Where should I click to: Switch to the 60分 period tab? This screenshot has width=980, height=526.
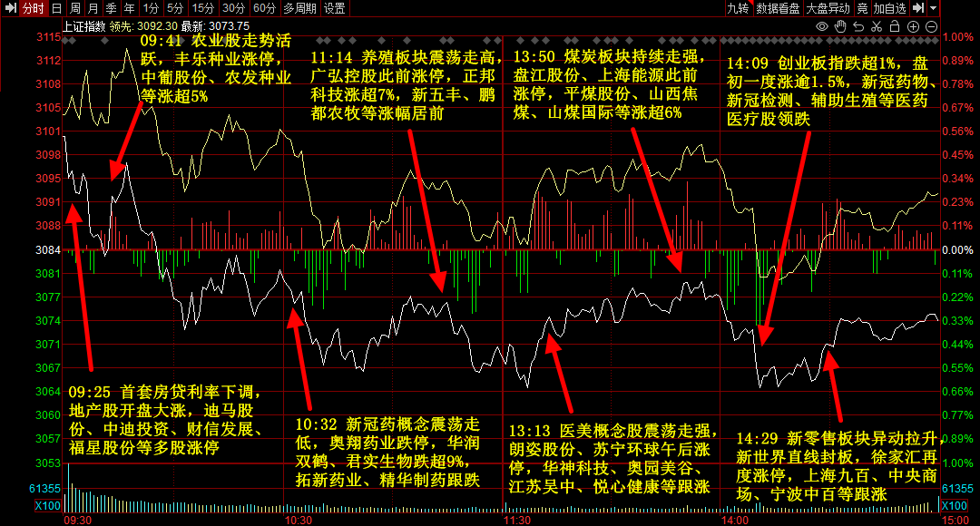(x=264, y=8)
